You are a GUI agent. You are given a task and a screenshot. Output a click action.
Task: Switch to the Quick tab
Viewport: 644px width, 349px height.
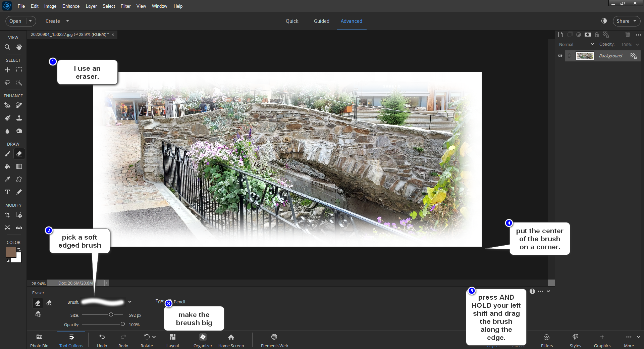(x=292, y=21)
